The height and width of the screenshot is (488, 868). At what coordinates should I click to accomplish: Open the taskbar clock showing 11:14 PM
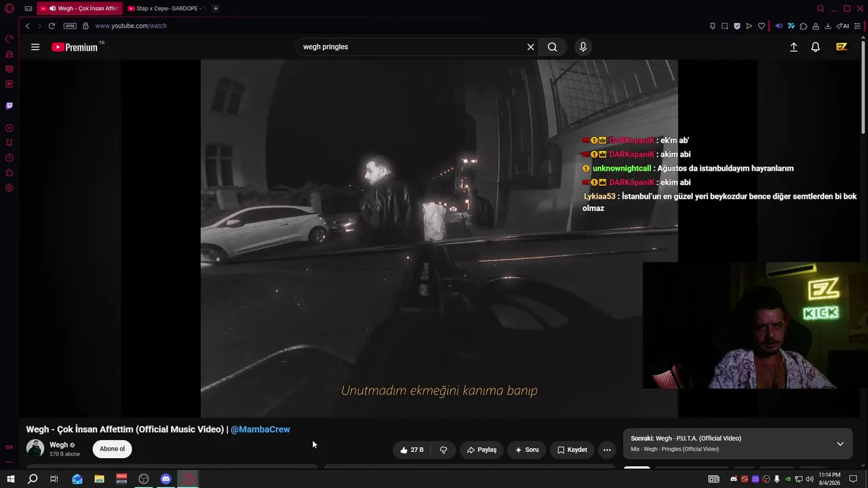pos(829,479)
